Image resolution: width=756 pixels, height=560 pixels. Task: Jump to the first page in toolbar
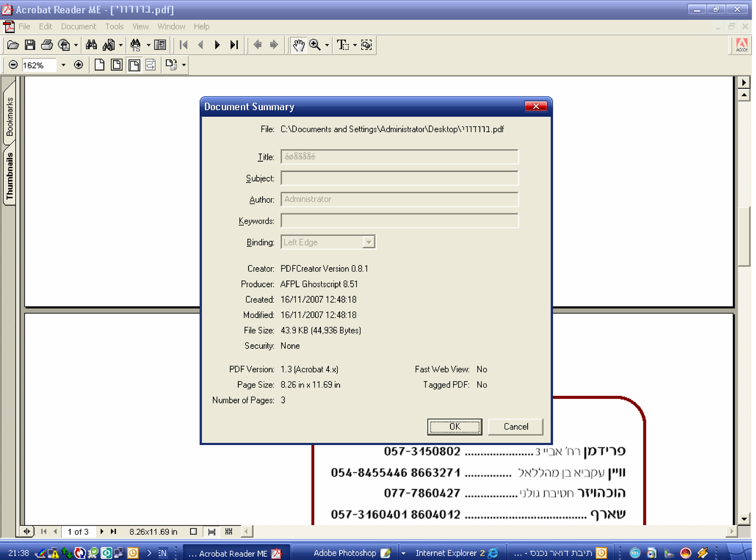coord(184,45)
